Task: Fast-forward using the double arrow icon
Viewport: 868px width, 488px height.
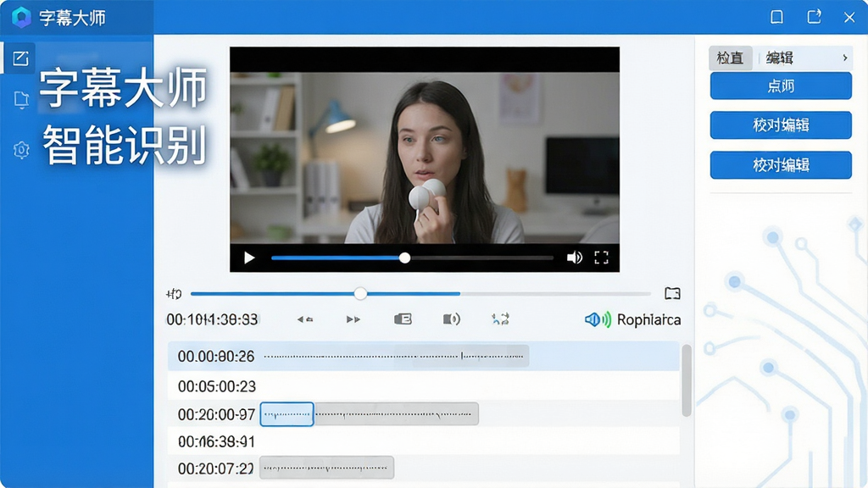Action: [x=353, y=319]
